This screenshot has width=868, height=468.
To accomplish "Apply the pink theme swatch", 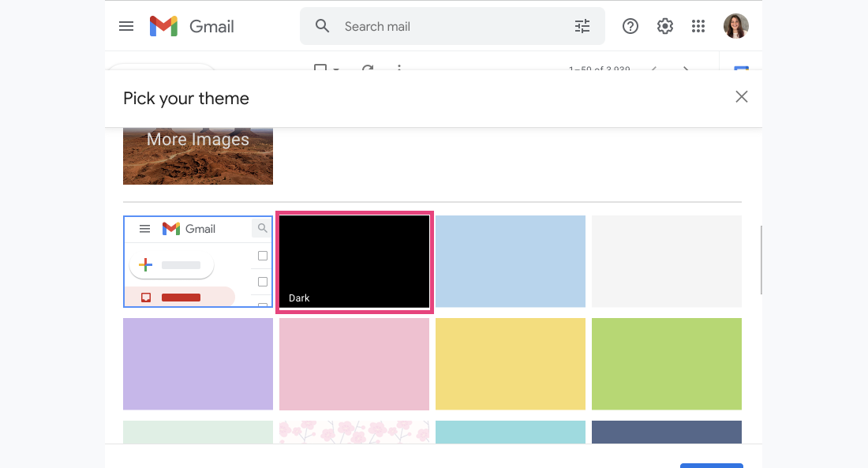I will coord(354,364).
